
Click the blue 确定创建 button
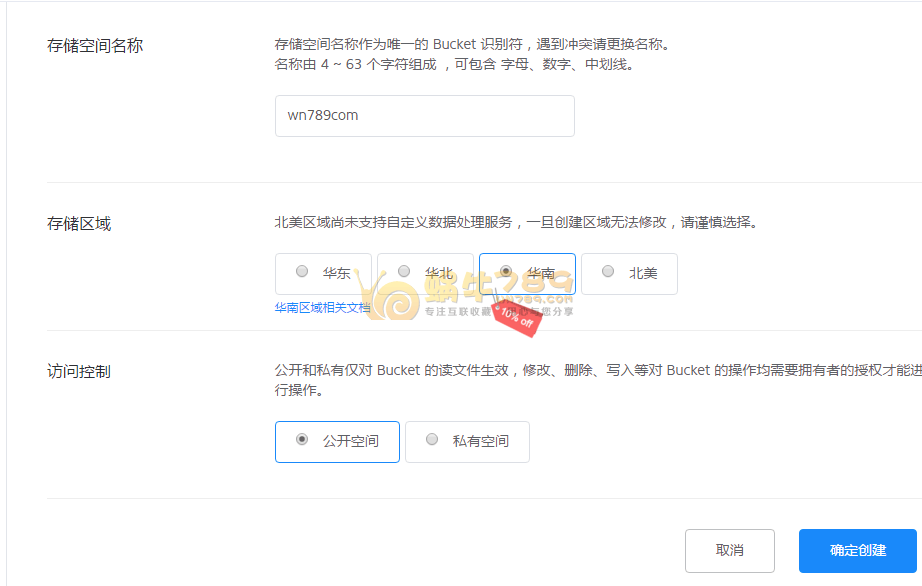point(857,550)
